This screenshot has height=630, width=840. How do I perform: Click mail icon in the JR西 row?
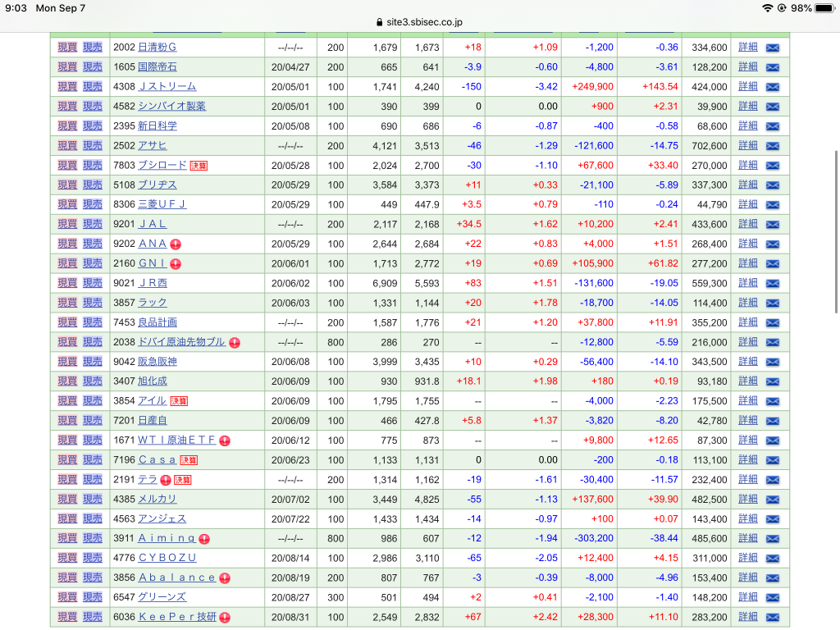(772, 283)
